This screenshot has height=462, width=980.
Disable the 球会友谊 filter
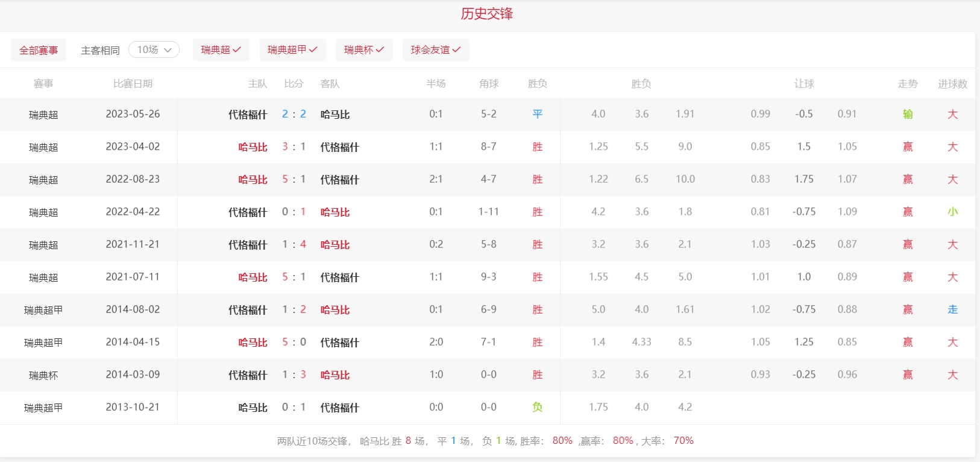coord(435,50)
